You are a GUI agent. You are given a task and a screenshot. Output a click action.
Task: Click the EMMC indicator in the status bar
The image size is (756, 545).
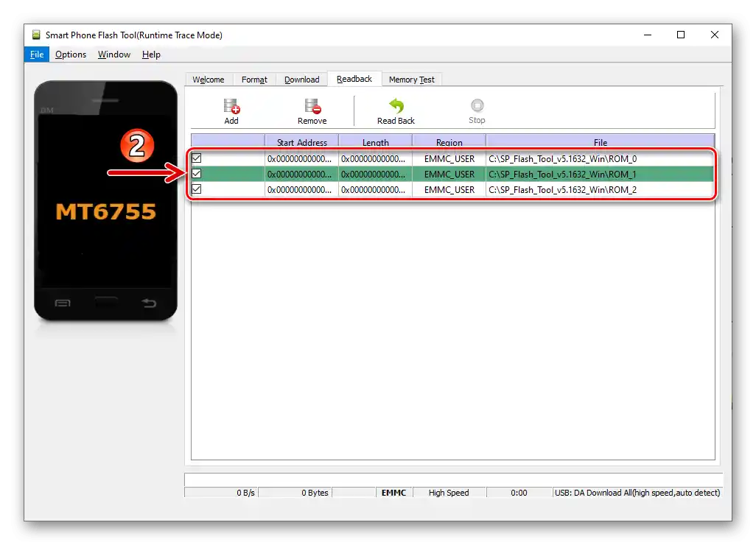(x=393, y=493)
